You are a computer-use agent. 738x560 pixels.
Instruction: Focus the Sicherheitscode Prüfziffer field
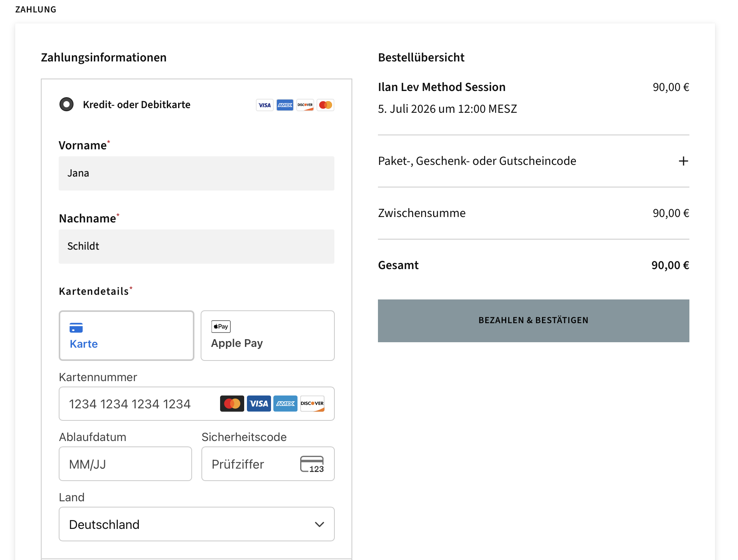[x=268, y=464]
